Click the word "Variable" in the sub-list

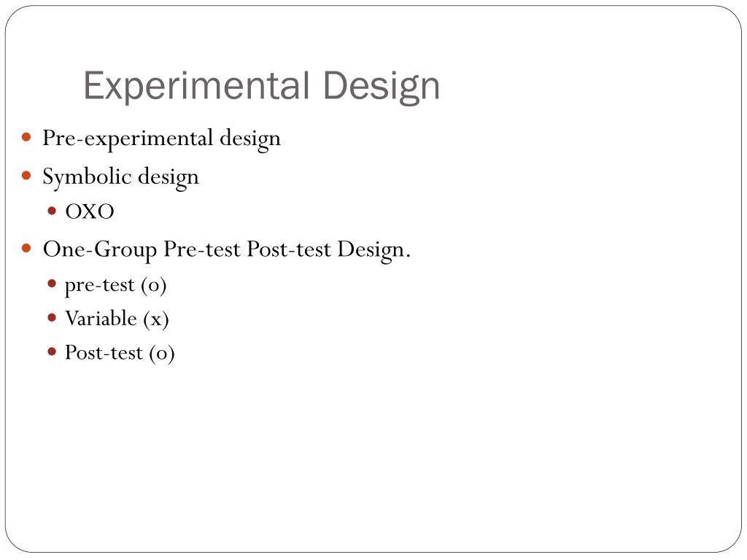click(101, 319)
